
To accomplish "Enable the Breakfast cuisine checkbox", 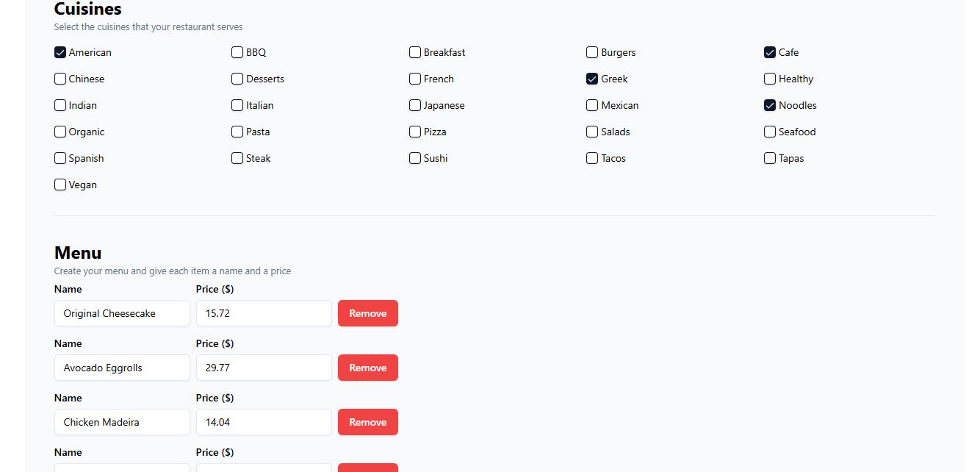I will 415,52.
